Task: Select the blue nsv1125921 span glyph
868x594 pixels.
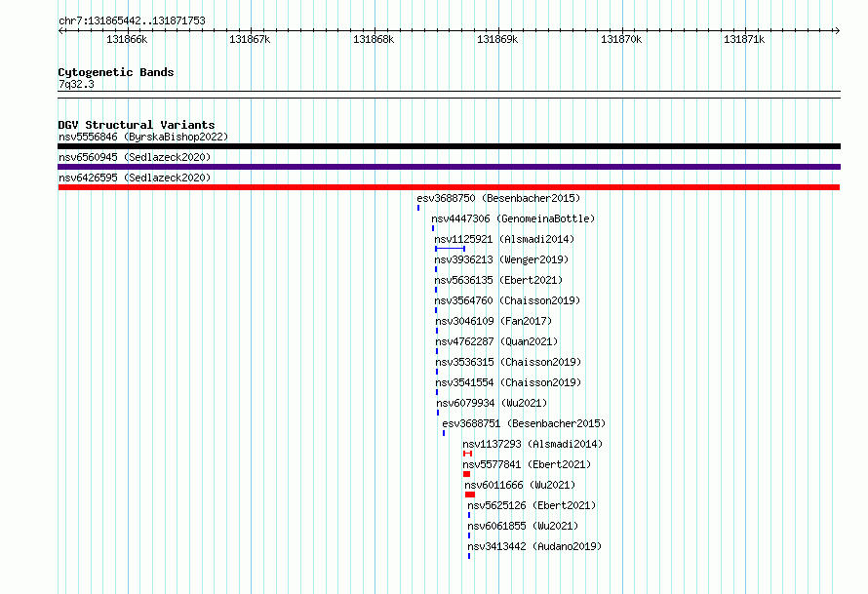Action: [450, 249]
